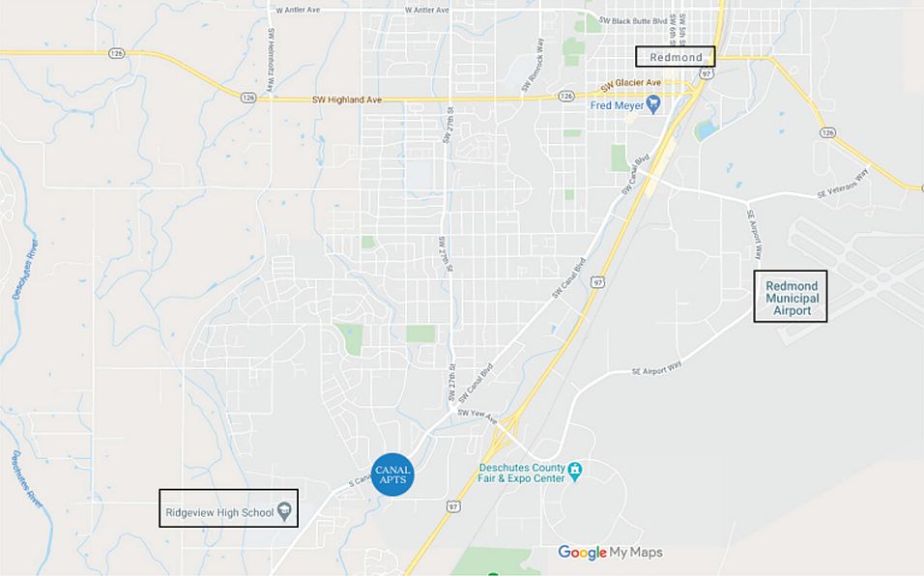Screen dimensions: 924x576
Task: Click the SE Airport Way road label
Action: tap(656, 368)
